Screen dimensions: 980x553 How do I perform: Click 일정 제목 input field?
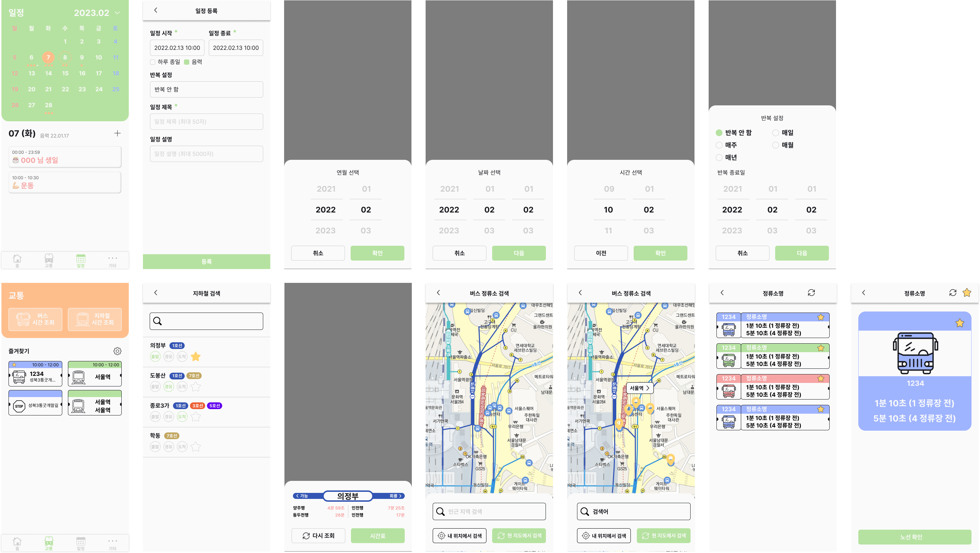click(x=206, y=122)
